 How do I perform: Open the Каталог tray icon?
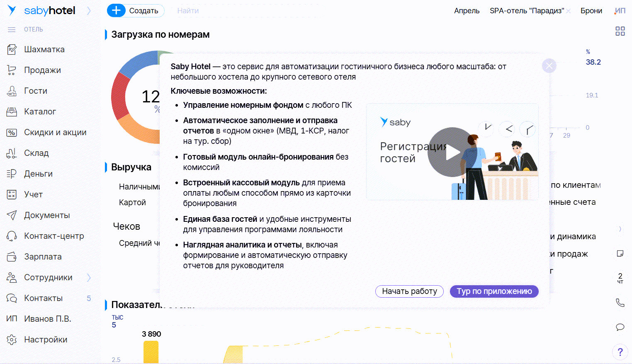point(12,112)
